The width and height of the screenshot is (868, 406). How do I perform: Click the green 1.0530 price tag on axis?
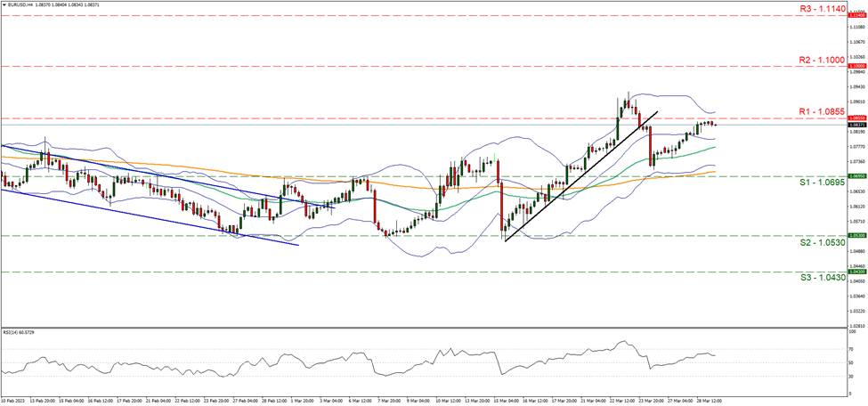coord(856,236)
